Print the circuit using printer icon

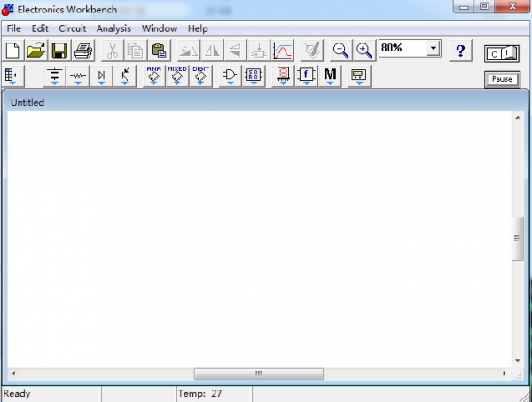point(83,51)
